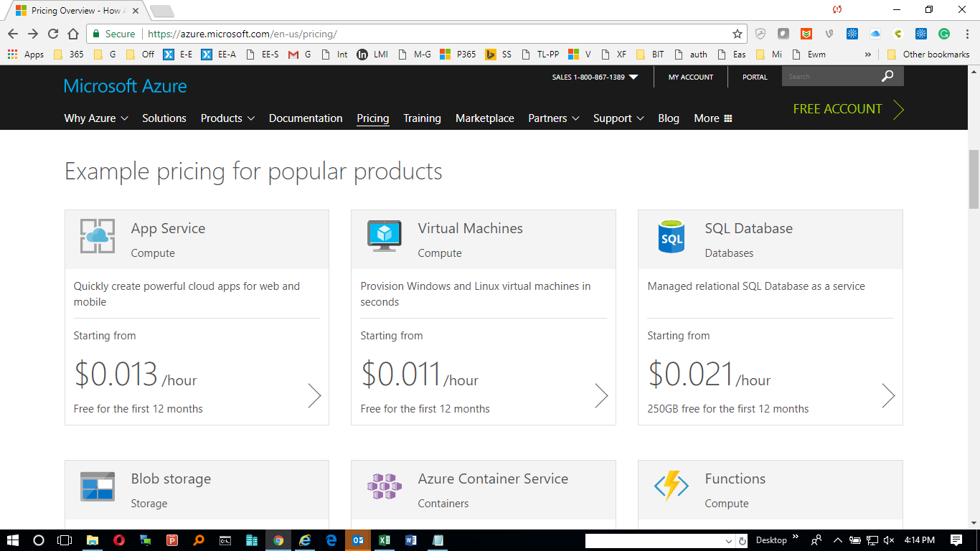Screen dimensions: 980x551
Task: Click the Azure Container Service hexagon icon
Action: click(385, 486)
